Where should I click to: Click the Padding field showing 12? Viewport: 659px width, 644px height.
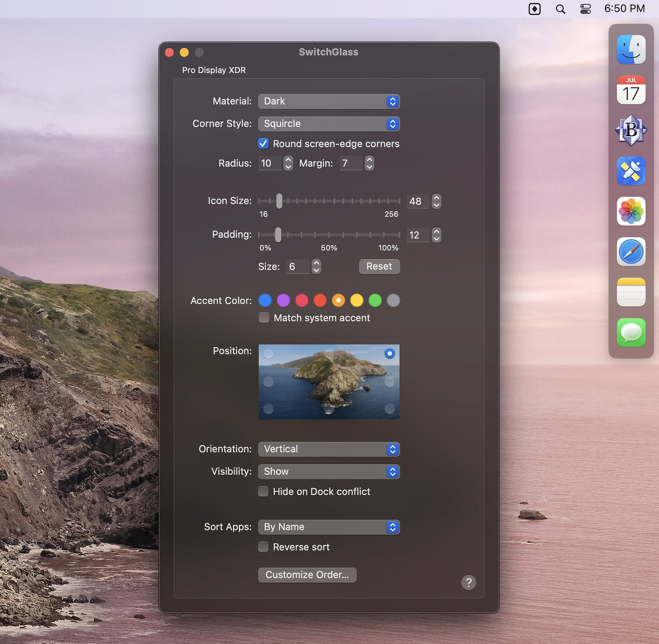pos(418,235)
